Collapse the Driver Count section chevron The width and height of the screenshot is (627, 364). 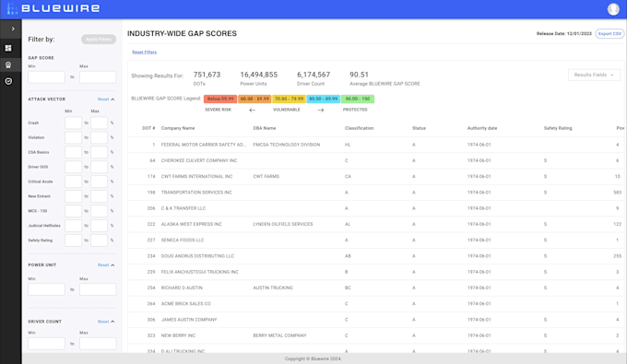pos(112,322)
